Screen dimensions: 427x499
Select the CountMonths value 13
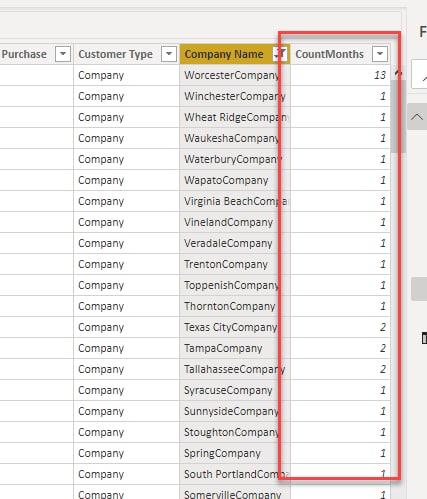(340, 75)
